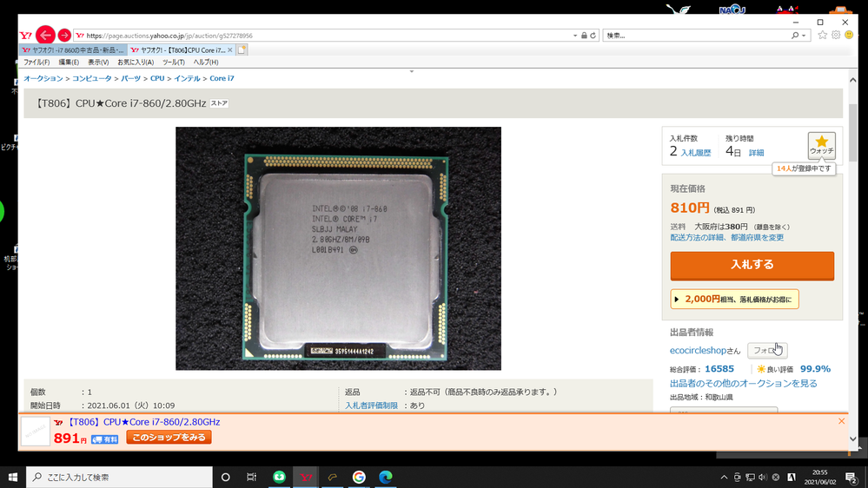This screenshot has width=868, height=488.
Task: Click 出品者のその他のオークションを見る link
Action: [744, 384]
